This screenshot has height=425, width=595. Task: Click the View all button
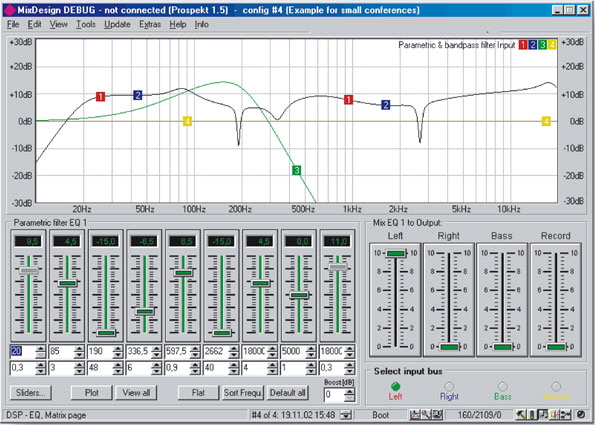point(136,393)
